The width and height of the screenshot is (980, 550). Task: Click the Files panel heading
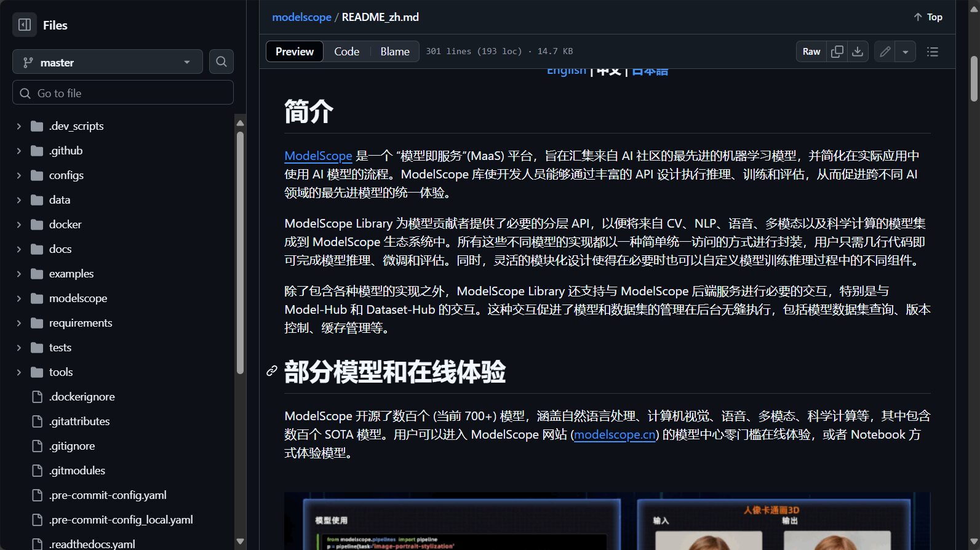coord(55,25)
